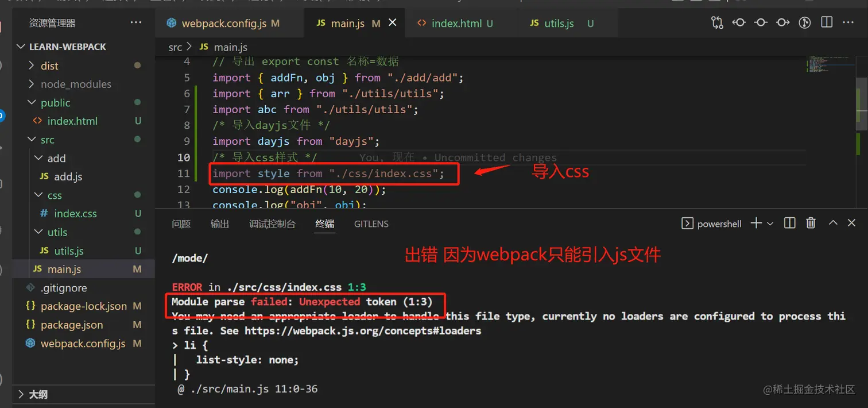Image resolution: width=868 pixels, height=408 pixels.
Task: Click the run/debug circular icon in toolbar
Action: (805, 22)
